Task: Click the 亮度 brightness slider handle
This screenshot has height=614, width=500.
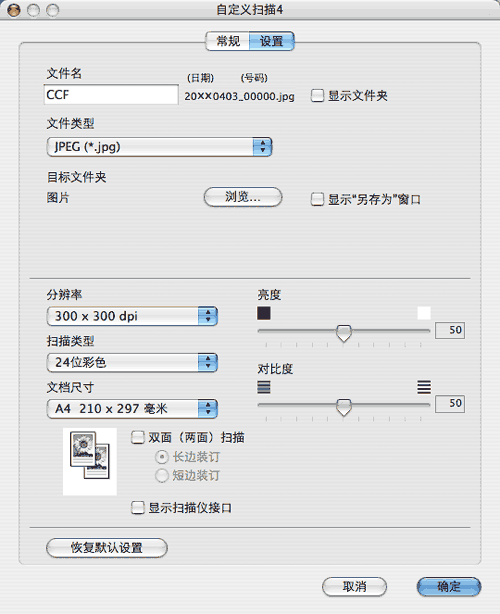Action: pyautogui.click(x=344, y=333)
